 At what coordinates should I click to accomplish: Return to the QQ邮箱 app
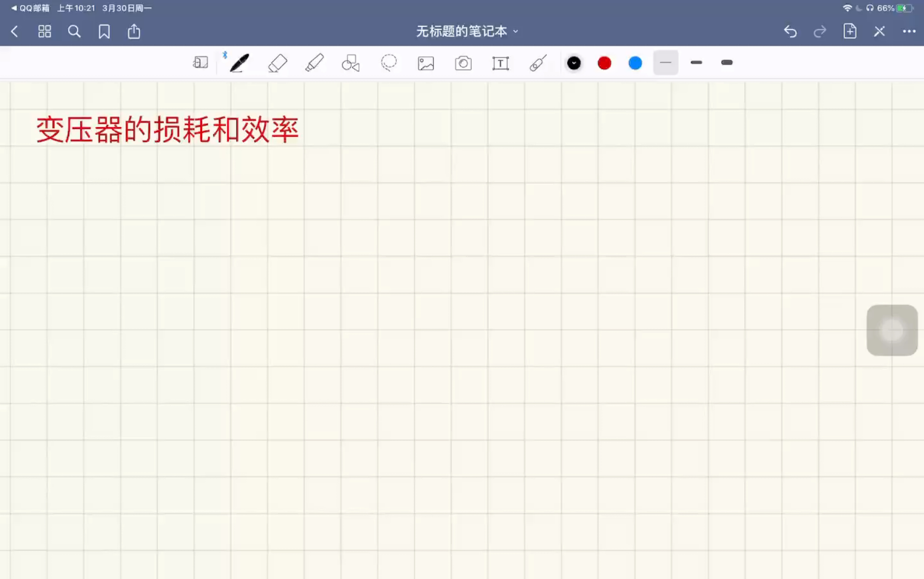click(x=30, y=8)
